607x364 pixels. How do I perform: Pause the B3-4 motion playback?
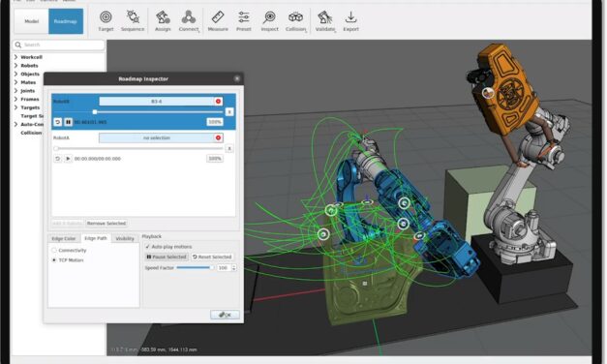[68, 122]
